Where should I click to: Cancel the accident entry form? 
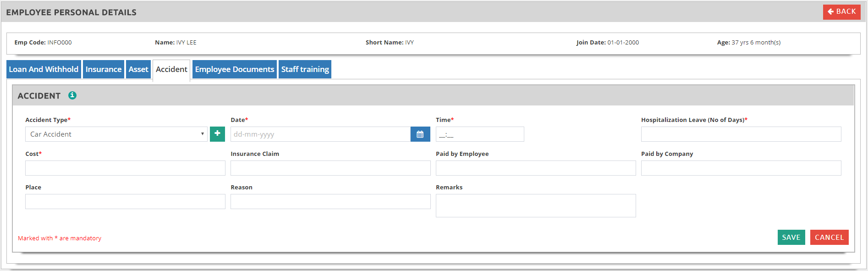[829, 238]
